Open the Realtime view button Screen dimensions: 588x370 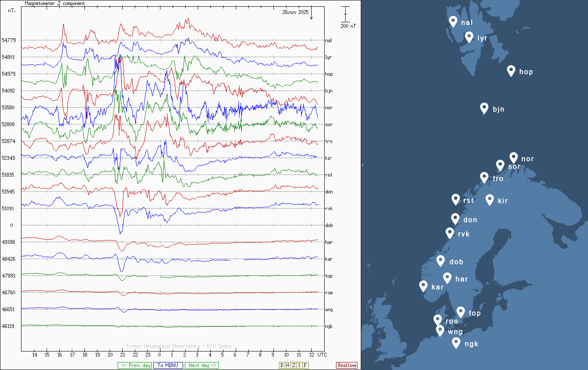tap(347, 365)
